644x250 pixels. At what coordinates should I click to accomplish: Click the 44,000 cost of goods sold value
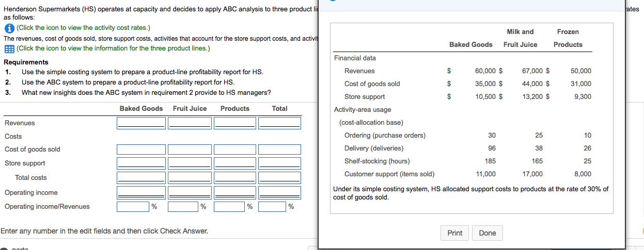tap(533, 84)
